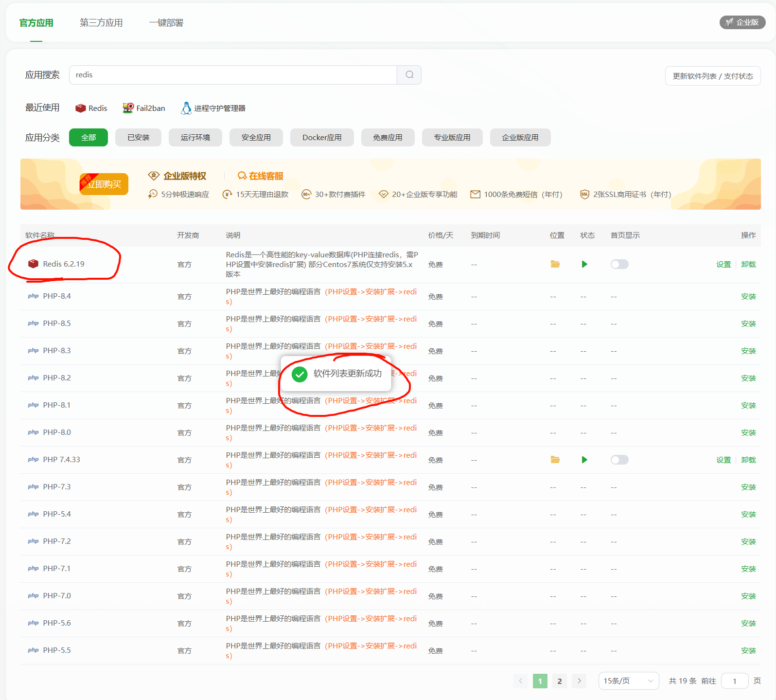776x700 pixels.
Task: Switch to the 第三方应用 tab
Action: point(101,23)
